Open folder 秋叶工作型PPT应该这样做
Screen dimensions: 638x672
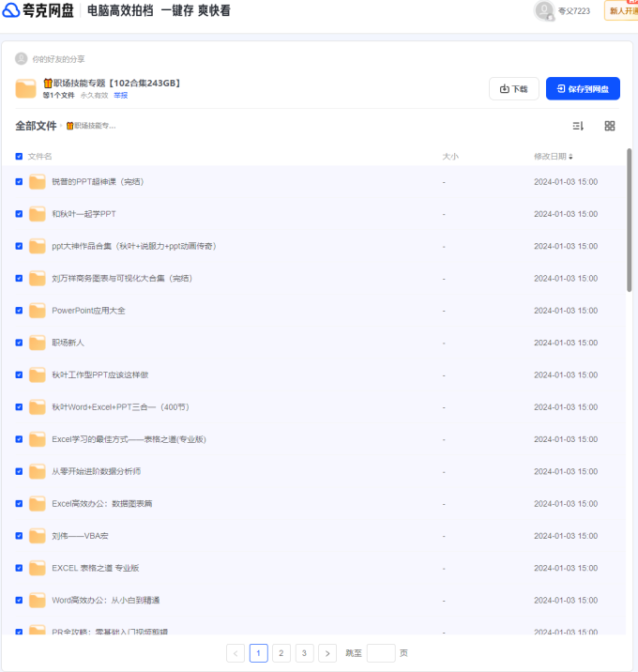[x=100, y=374]
